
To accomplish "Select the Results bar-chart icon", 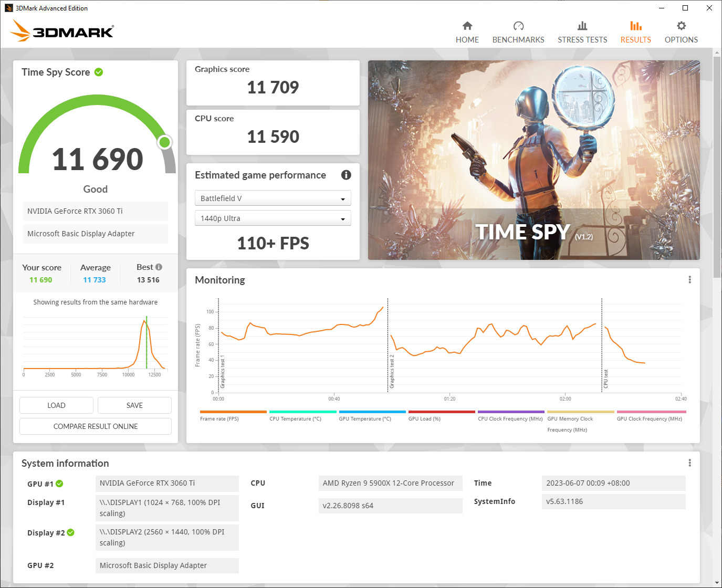I will point(635,25).
